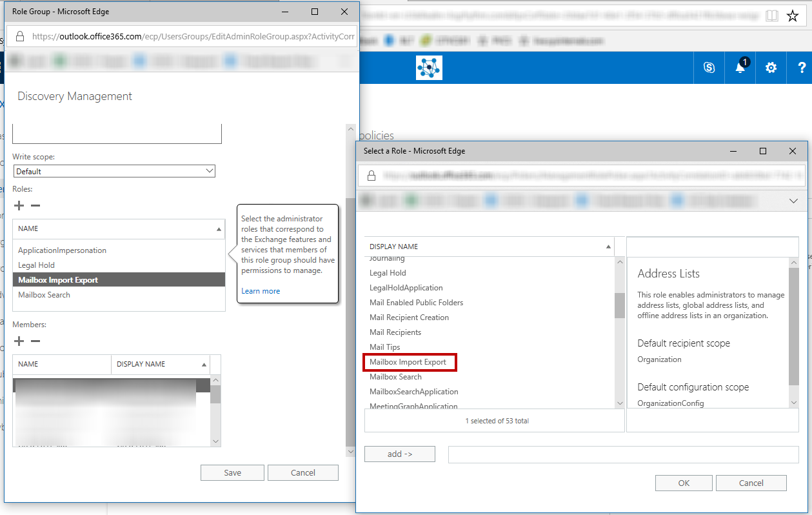Screen dimensions: 812x515
Task: Select Mailbox Search in the roles list
Action: point(44,295)
